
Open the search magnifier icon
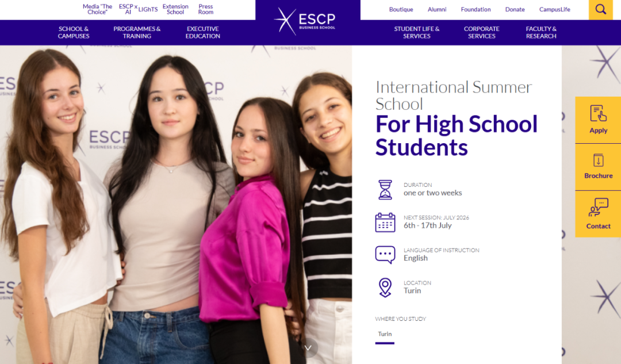pyautogui.click(x=600, y=10)
